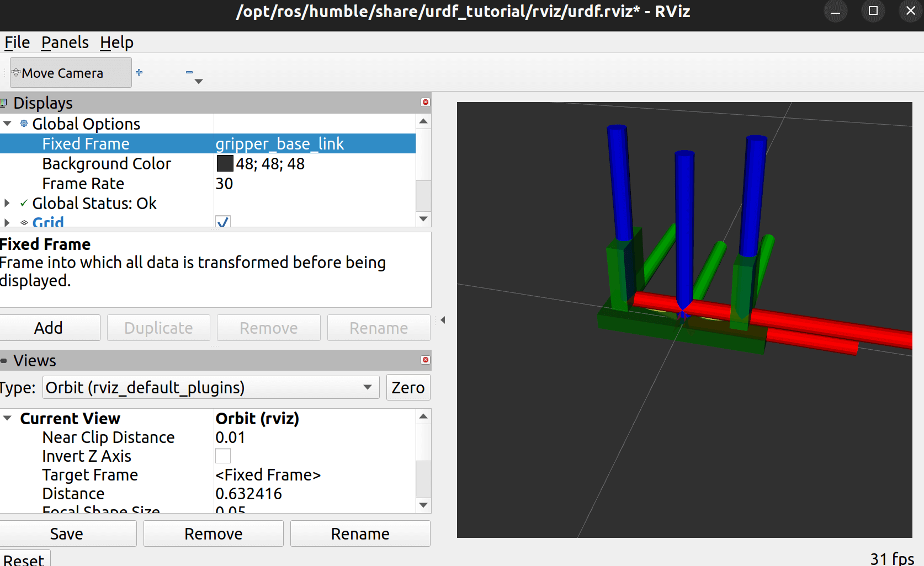The height and width of the screenshot is (566, 924).
Task: Enable the Invert Z Axis checkbox
Action: click(223, 456)
